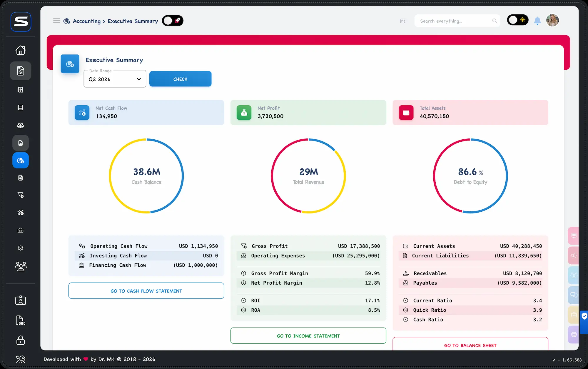Screen dimensions: 588x369
Task: Open the chatbot widget on the right edge
Action: click(574, 236)
